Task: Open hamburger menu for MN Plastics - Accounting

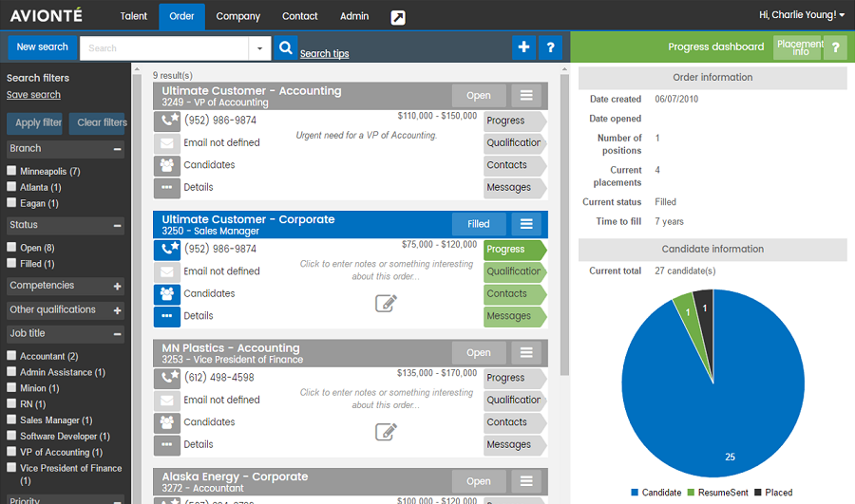Action: click(526, 352)
